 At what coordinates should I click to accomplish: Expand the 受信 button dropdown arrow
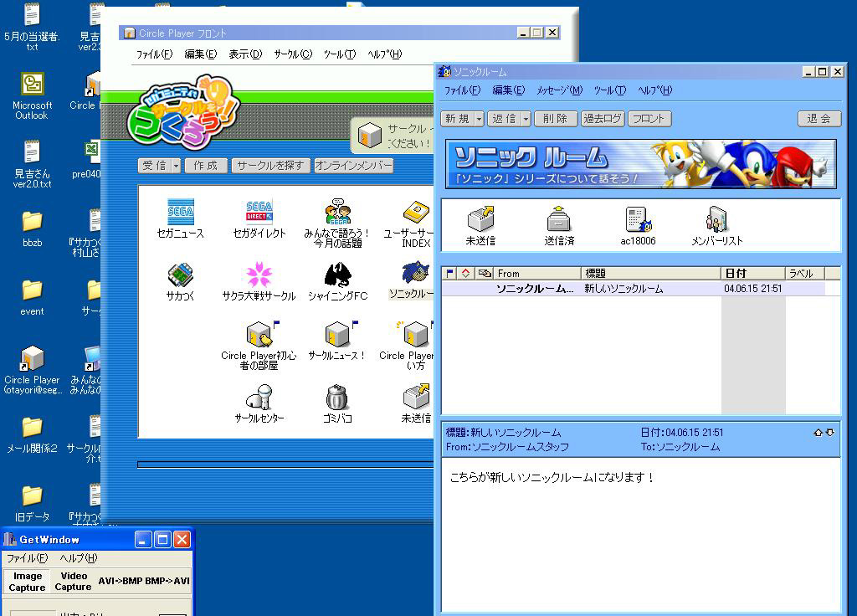[176, 166]
